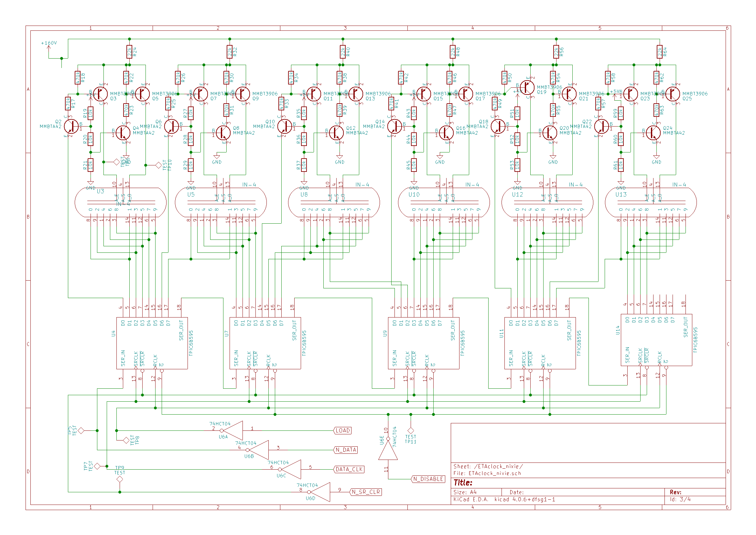The height and width of the screenshot is (535, 756).
Task: Click the Date: field
Action: [517, 492]
